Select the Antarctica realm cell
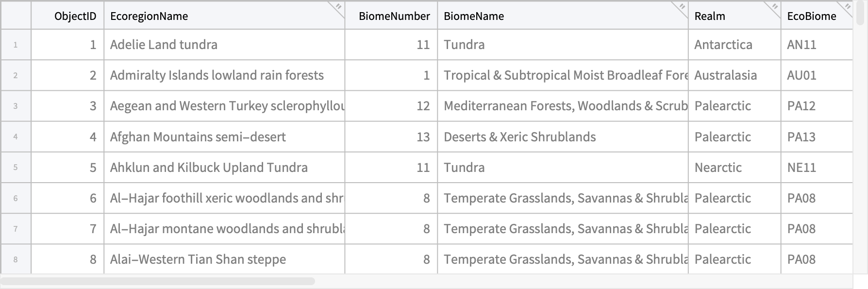The height and width of the screenshot is (289, 868). (x=734, y=45)
